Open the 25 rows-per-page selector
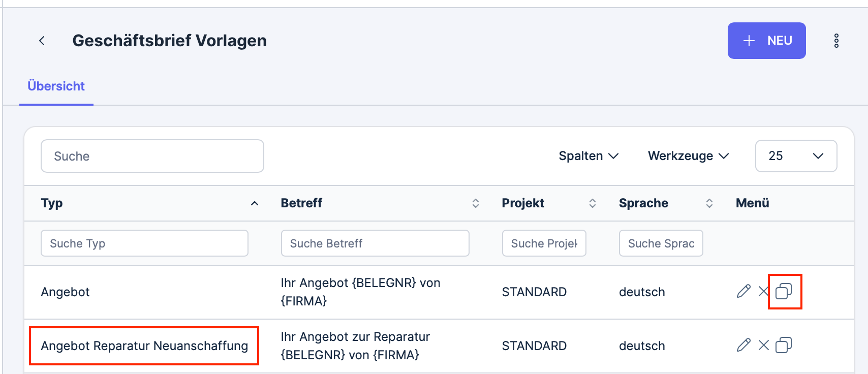 (796, 156)
